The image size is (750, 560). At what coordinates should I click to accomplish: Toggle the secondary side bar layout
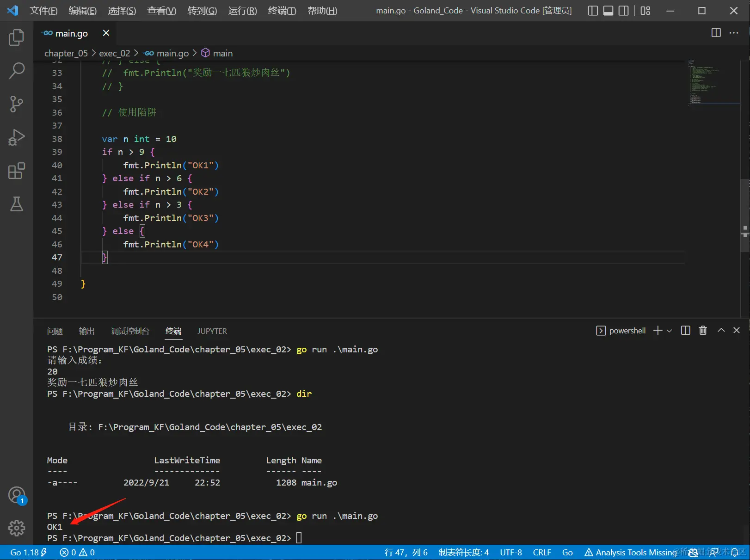(x=624, y=10)
